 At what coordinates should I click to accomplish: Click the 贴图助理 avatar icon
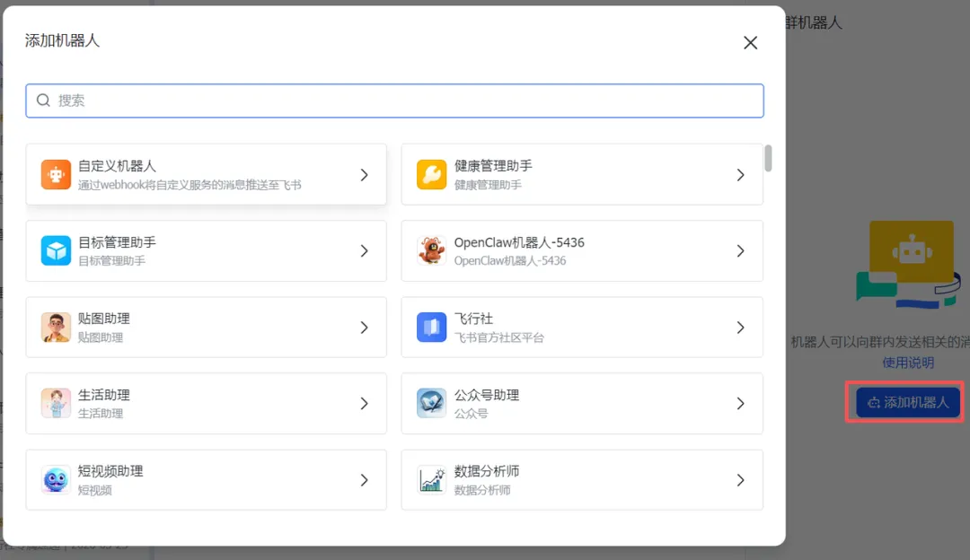56,328
